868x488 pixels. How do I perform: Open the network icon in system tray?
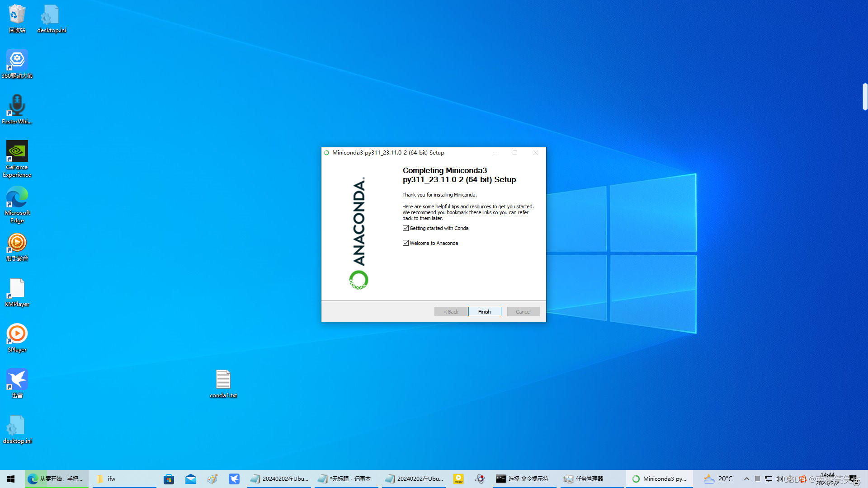coord(768,479)
